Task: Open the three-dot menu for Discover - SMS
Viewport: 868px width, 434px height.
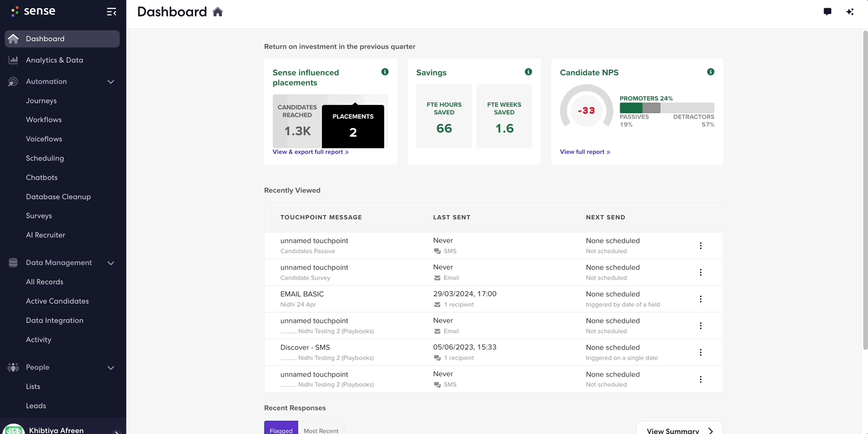Action: (701, 352)
